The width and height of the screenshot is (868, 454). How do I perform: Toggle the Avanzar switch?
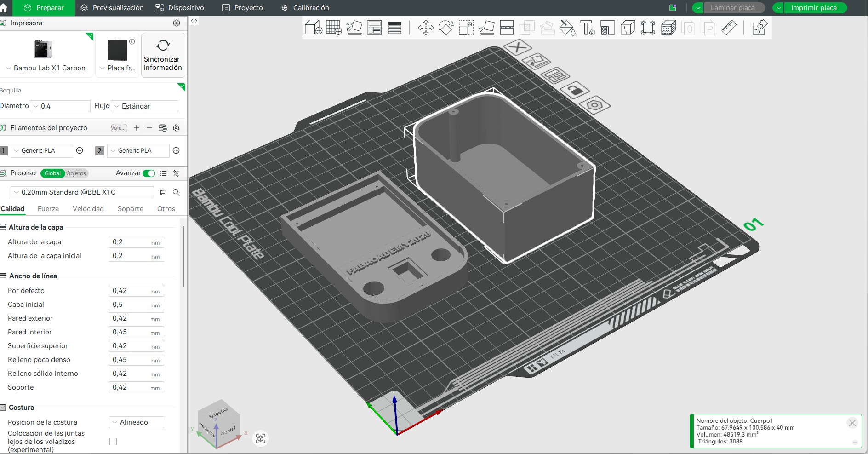(x=149, y=173)
